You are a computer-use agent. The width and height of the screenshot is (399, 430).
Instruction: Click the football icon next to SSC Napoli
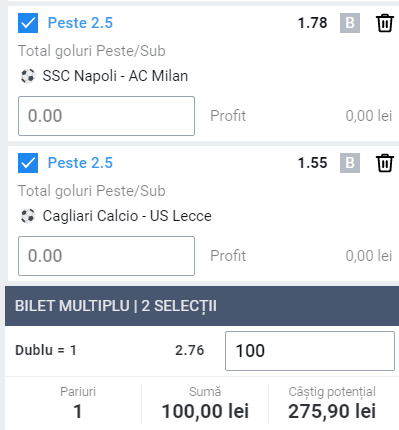(x=28, y=76)
